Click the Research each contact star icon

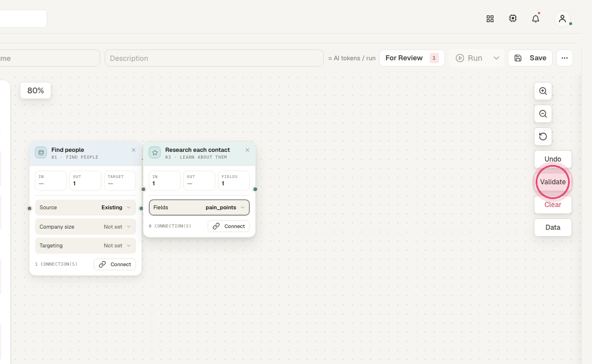pos(155,153)
